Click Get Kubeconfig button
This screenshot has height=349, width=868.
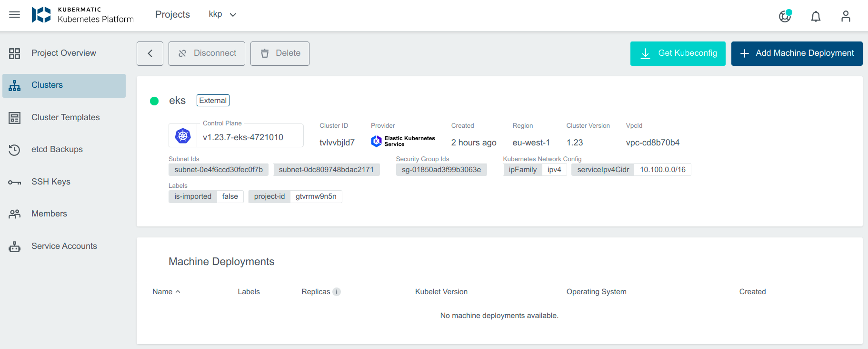[x=678, y=53]
